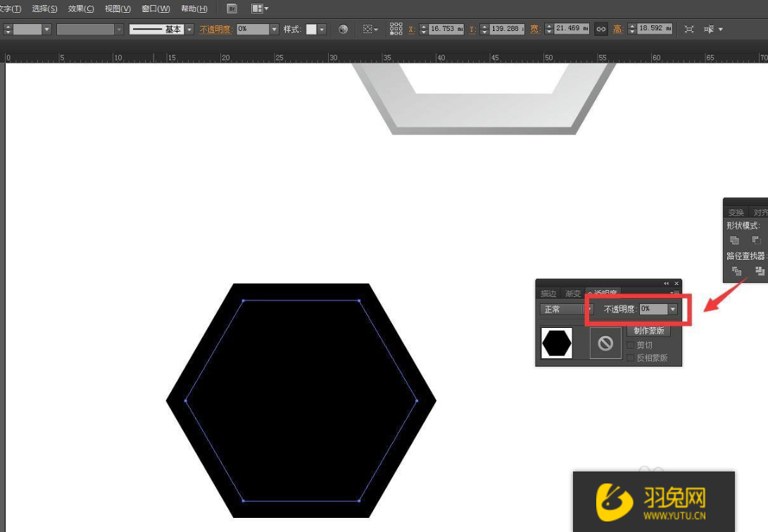Click the Minus Front shape mode icon
Screen dimensions: 768x532
pos(757,240)
